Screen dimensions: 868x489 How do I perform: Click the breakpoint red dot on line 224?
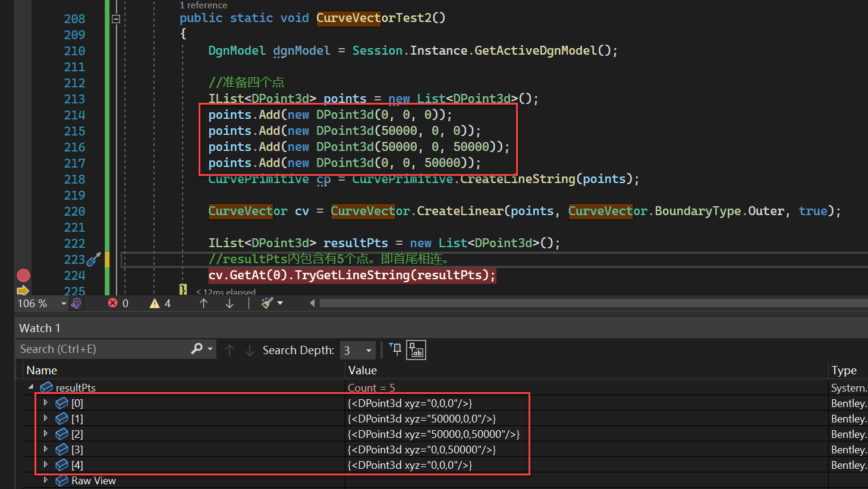[x=23, y=275]
